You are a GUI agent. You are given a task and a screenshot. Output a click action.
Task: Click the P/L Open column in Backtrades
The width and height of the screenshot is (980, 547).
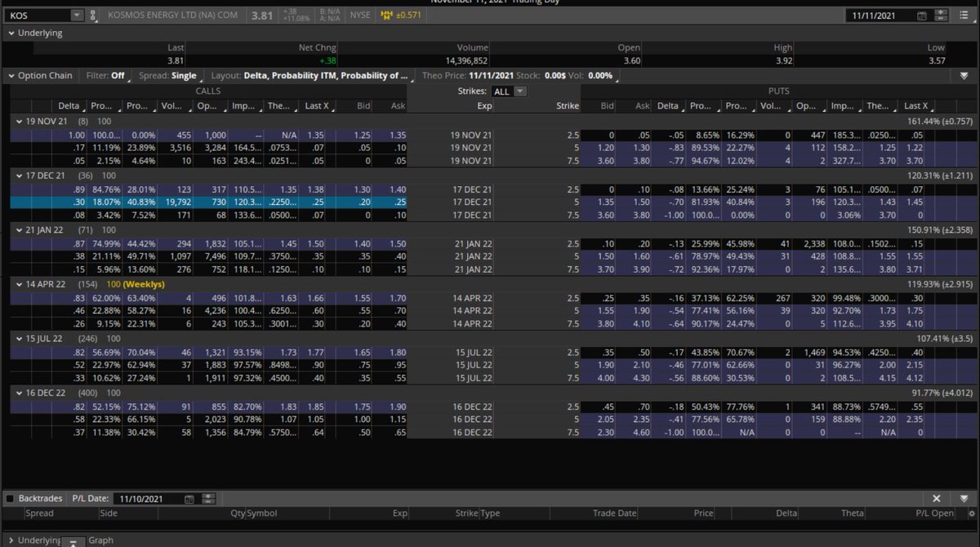click(x=934, y=513)
